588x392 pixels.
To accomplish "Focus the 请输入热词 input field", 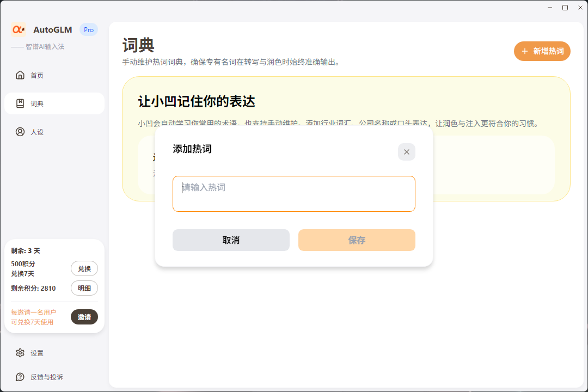I will [293, 194].
